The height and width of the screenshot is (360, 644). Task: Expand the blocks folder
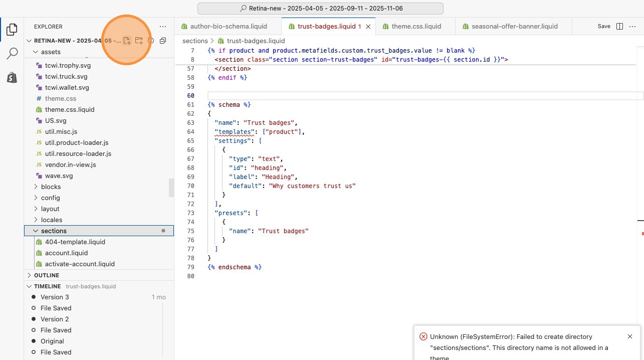click(x=51, y=187)
